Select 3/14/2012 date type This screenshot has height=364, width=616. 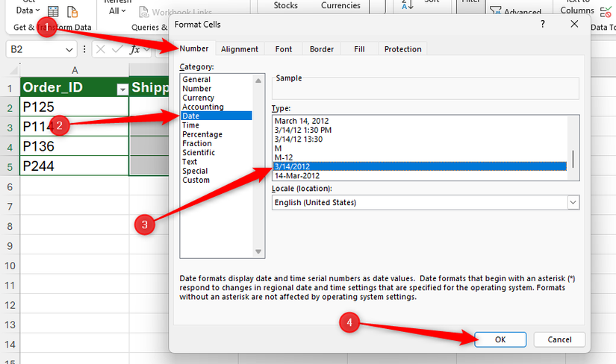[420, 166]
